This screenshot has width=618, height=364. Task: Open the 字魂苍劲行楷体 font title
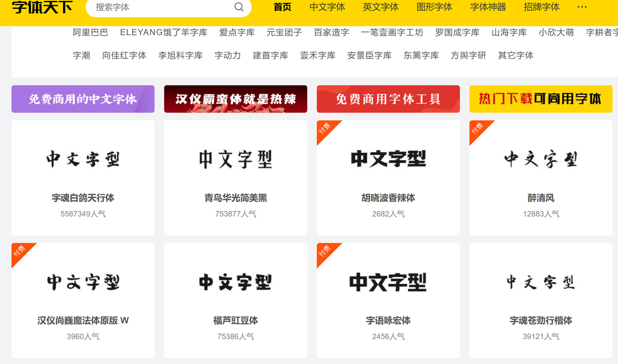coord(541,321)
